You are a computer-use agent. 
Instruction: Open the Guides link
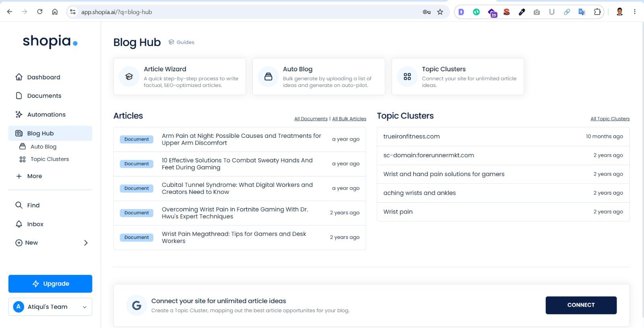[185, 42]
